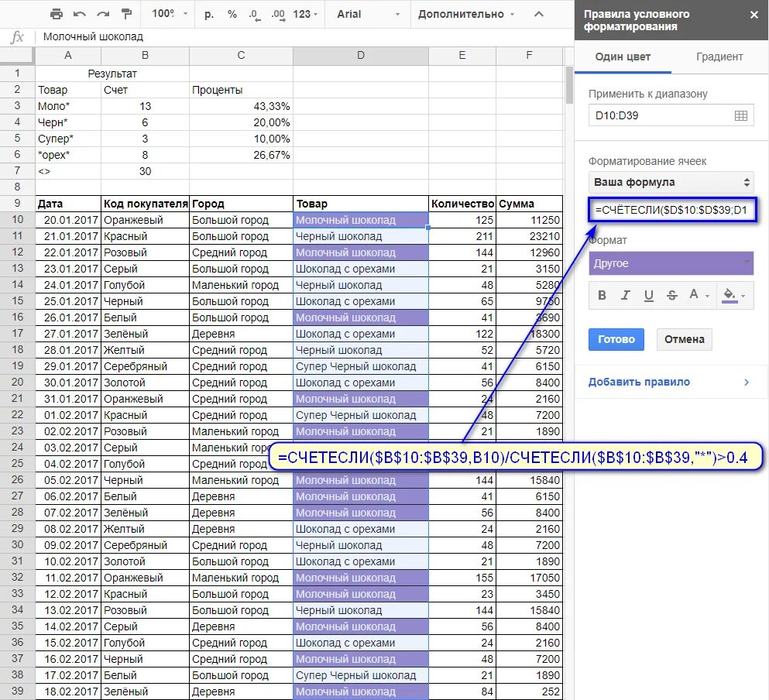Screen dimensions: 769x700
Task: Click the Готово button
Action: (x=616, y=339)
